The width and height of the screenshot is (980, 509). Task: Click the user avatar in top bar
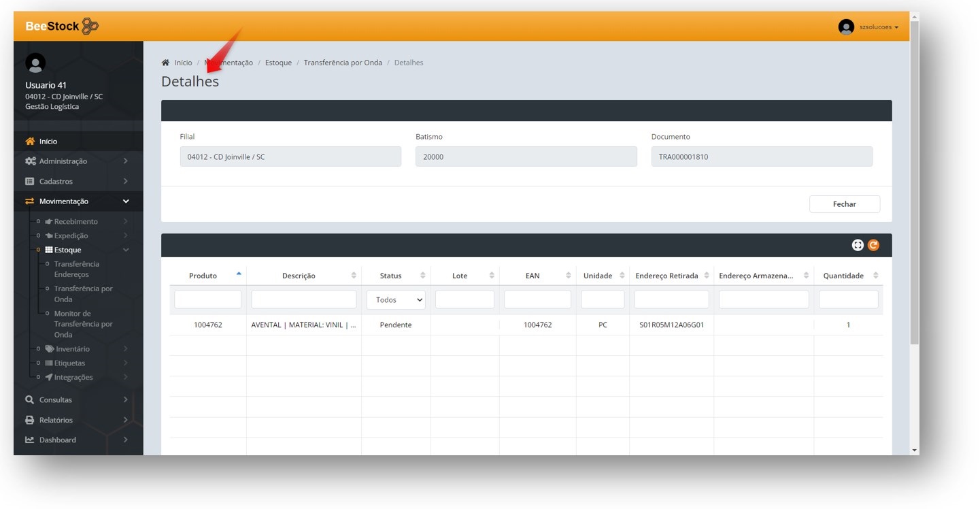click(846, 27)
